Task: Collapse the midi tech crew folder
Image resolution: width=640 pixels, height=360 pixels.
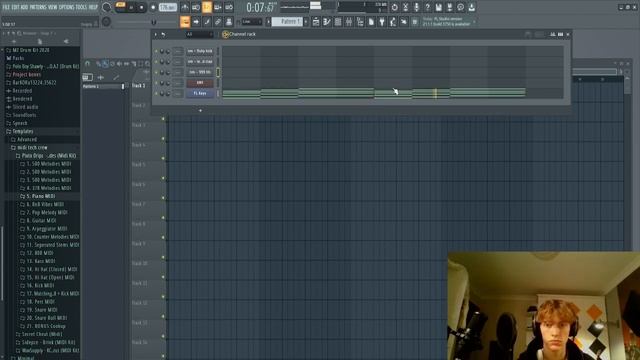Action: (32, 147)
